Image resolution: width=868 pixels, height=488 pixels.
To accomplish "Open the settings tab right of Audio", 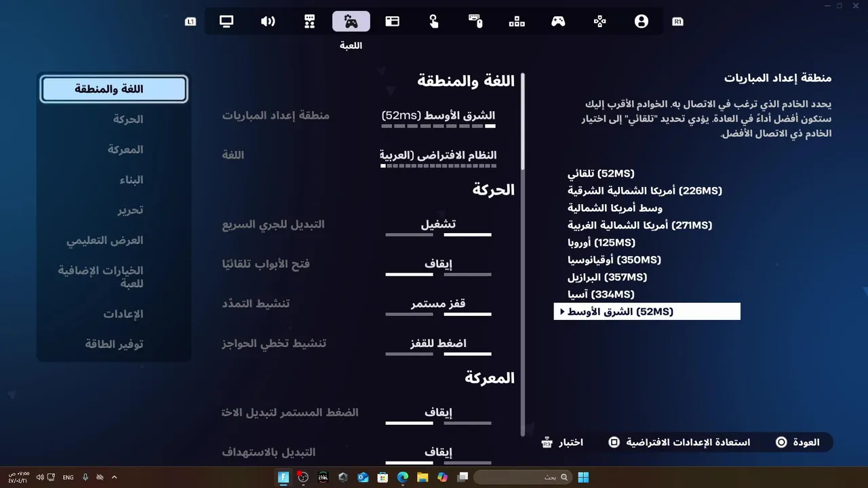I will point(310,21).
